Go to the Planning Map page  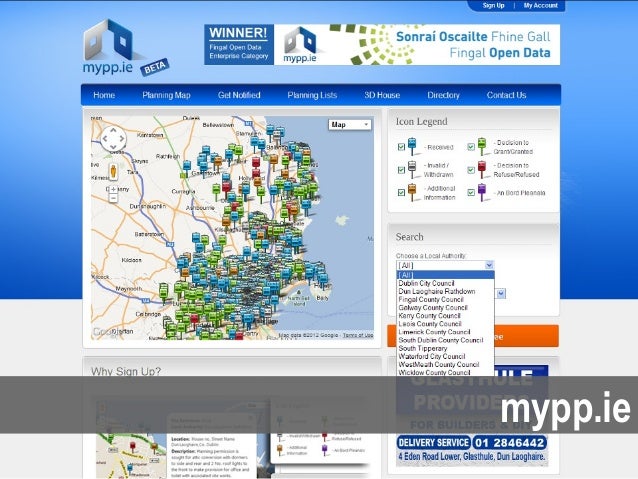click(x=166, y=95)
